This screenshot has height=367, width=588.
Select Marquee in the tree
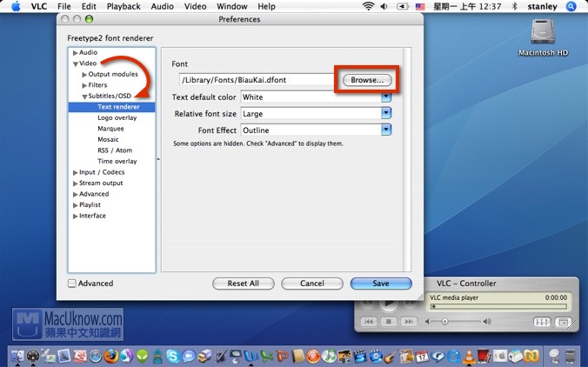coord(110,129)
